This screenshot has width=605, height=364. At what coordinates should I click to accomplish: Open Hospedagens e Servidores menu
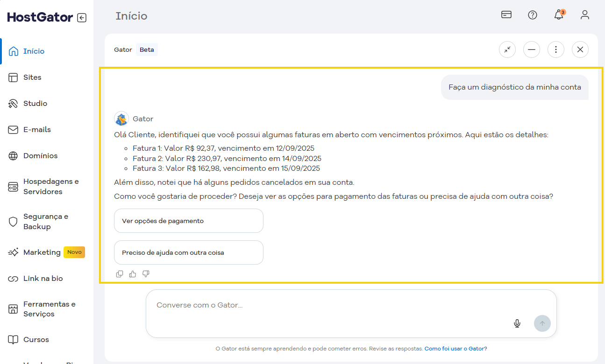[x=50, y=187]
